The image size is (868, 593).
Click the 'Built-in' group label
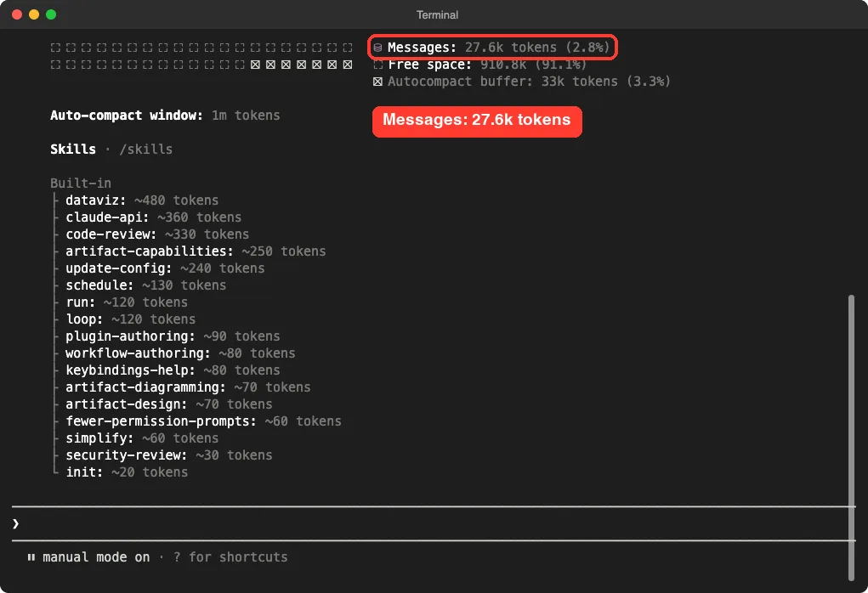click(x=81, y=184)
